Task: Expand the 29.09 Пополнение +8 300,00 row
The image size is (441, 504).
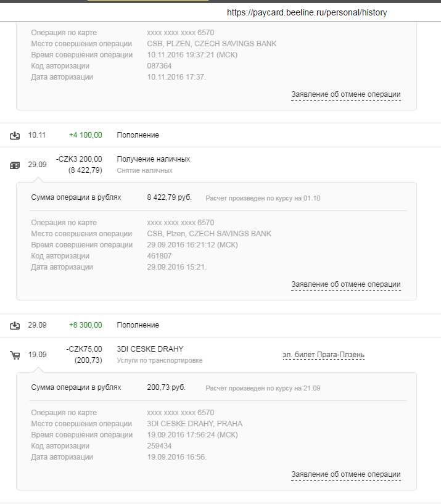Action: point(221,325)
